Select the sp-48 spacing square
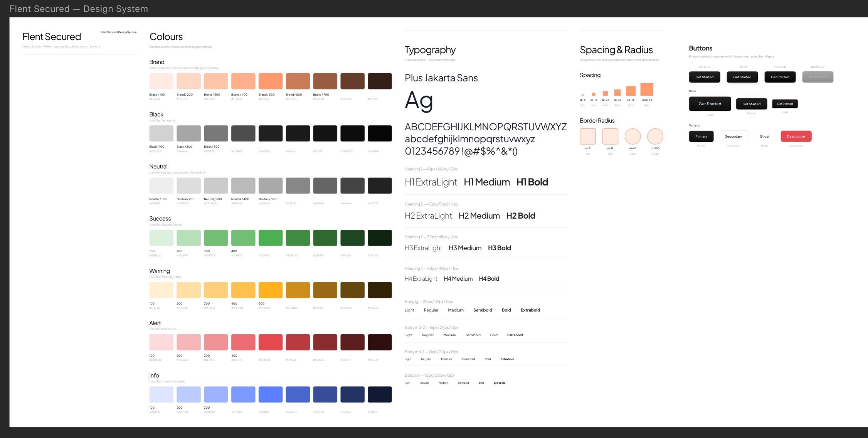The image size is (868, 438). tap(631, 91)
